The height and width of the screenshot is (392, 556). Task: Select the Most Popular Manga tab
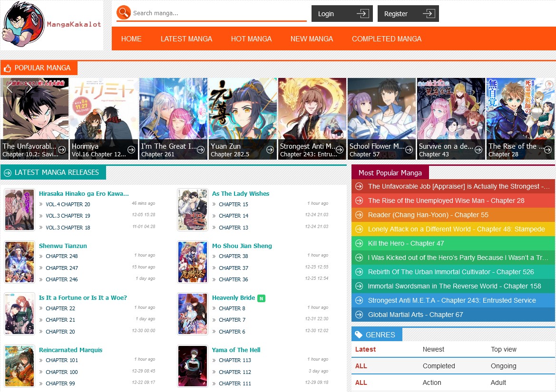point(390,173)
